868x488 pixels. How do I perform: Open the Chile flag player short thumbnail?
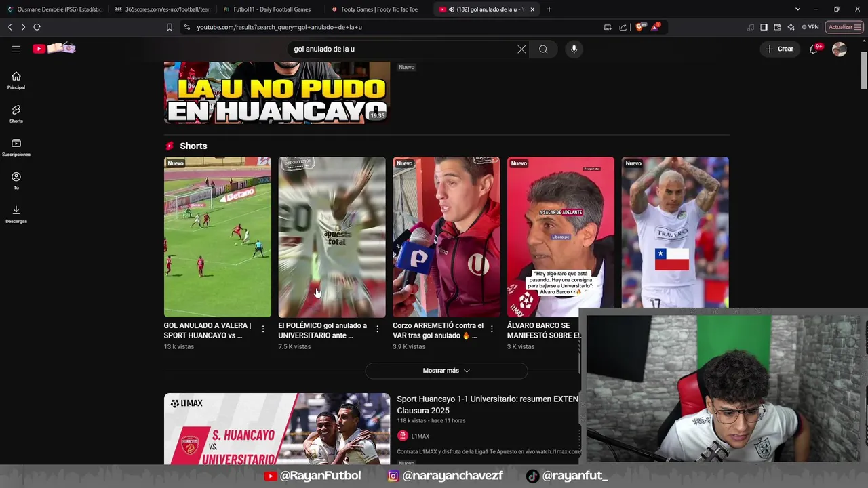click(x=675, y=232)
